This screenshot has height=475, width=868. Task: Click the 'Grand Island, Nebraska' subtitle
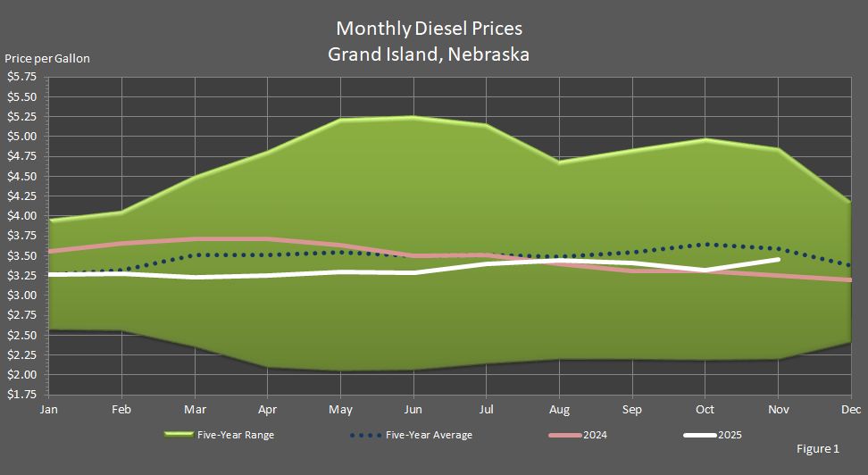[x=429, y=54]
